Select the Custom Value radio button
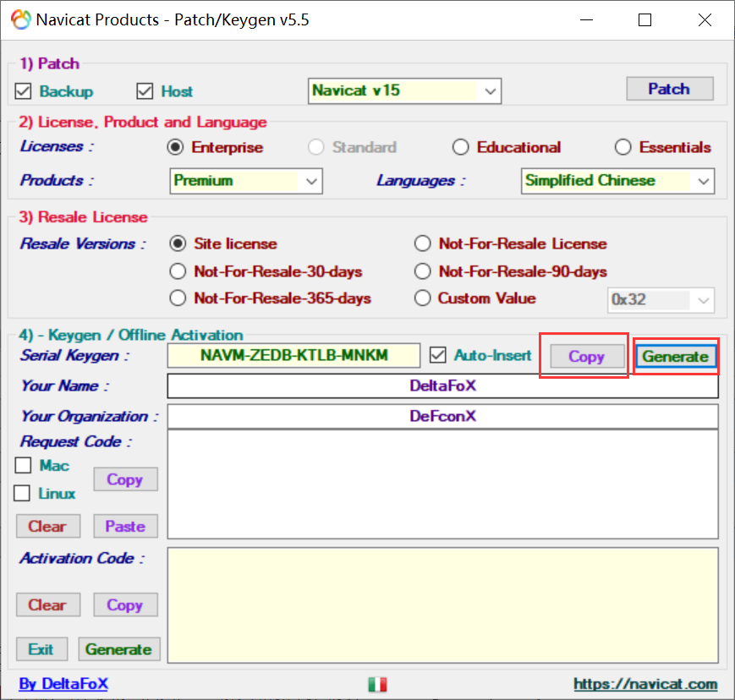 click(422, 298)
